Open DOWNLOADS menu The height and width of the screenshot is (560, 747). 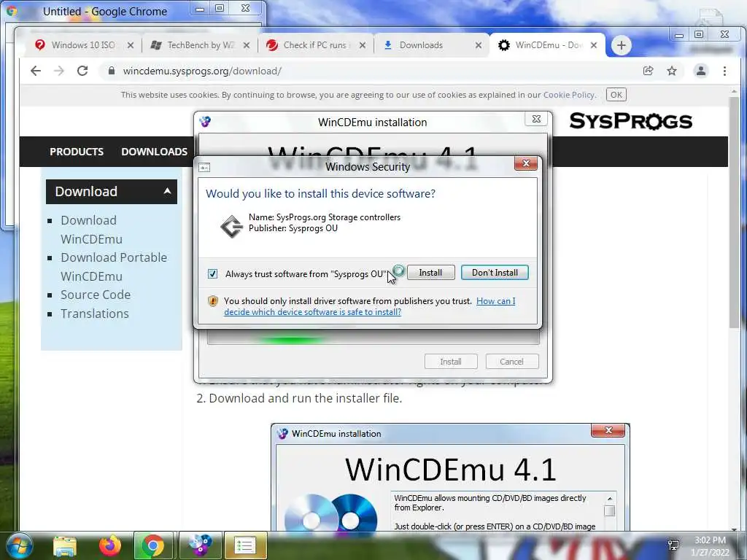(155, 152)
